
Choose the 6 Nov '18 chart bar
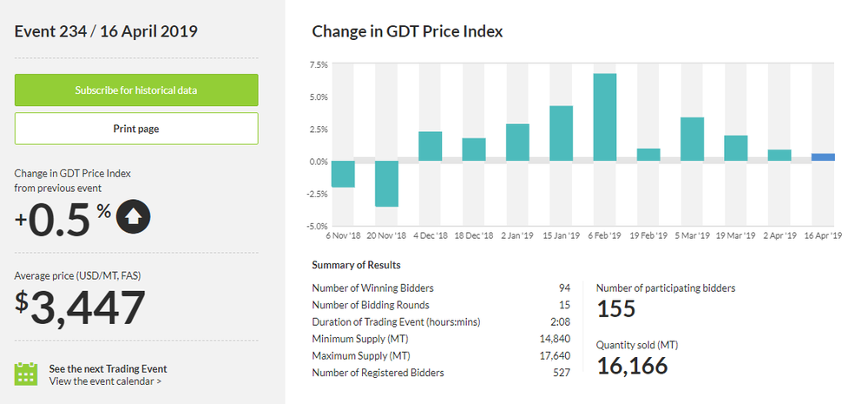click(343, 174)
